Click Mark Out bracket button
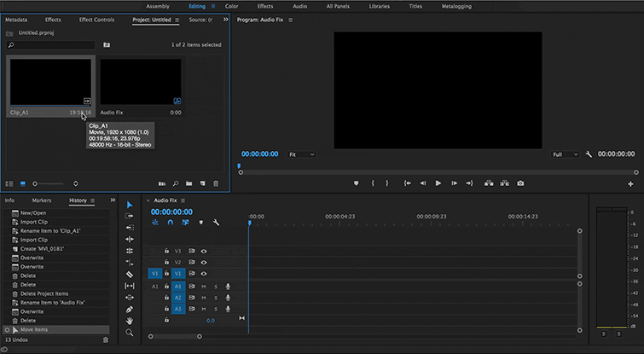 (x=387, y=183)
